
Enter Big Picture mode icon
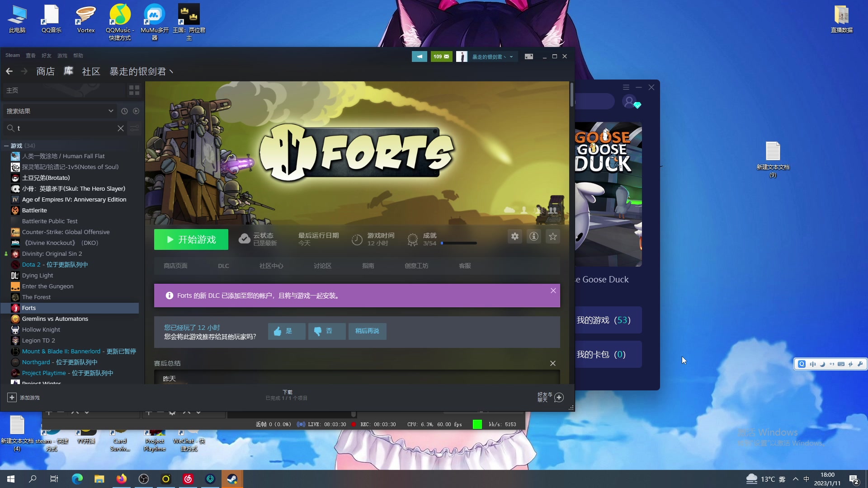[528, 56]
